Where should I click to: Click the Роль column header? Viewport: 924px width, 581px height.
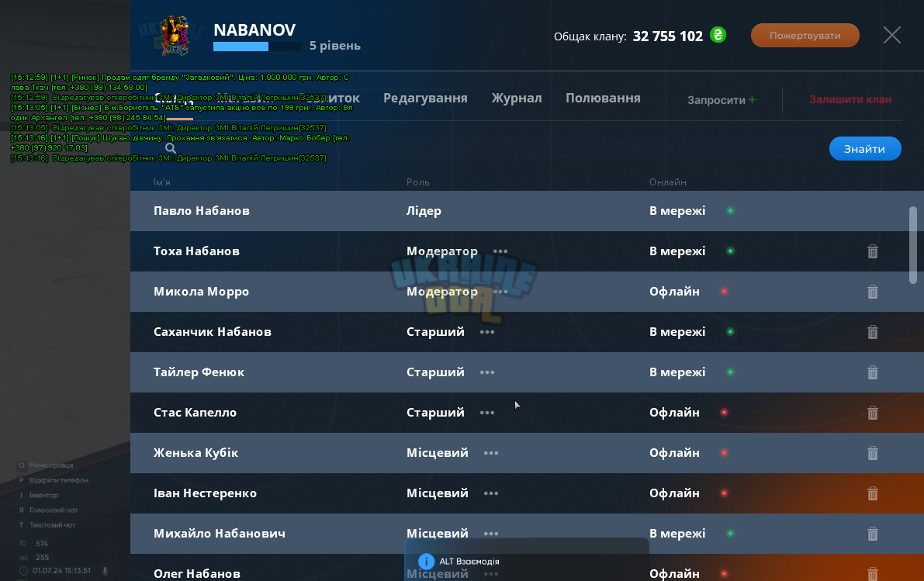tap(418, 182)
